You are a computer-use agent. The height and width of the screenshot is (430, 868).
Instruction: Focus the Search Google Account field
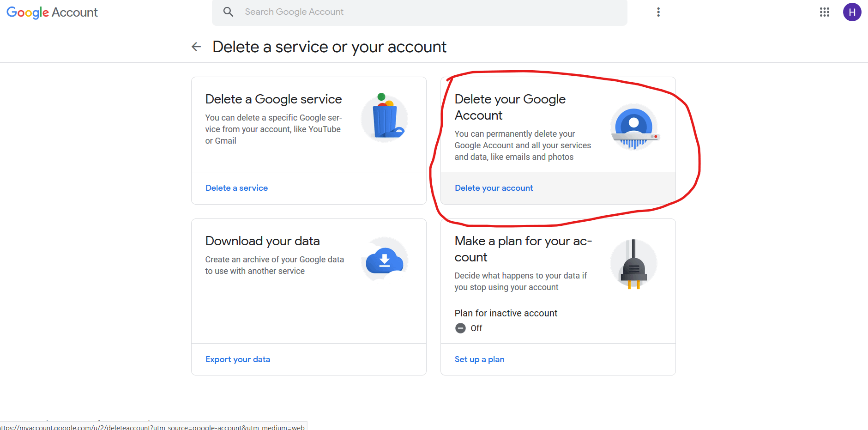419,12
